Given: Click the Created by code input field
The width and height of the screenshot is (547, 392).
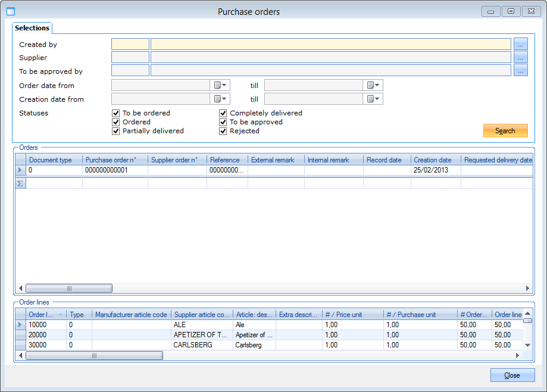Looking at the screenshot, I should click(130, 44).
